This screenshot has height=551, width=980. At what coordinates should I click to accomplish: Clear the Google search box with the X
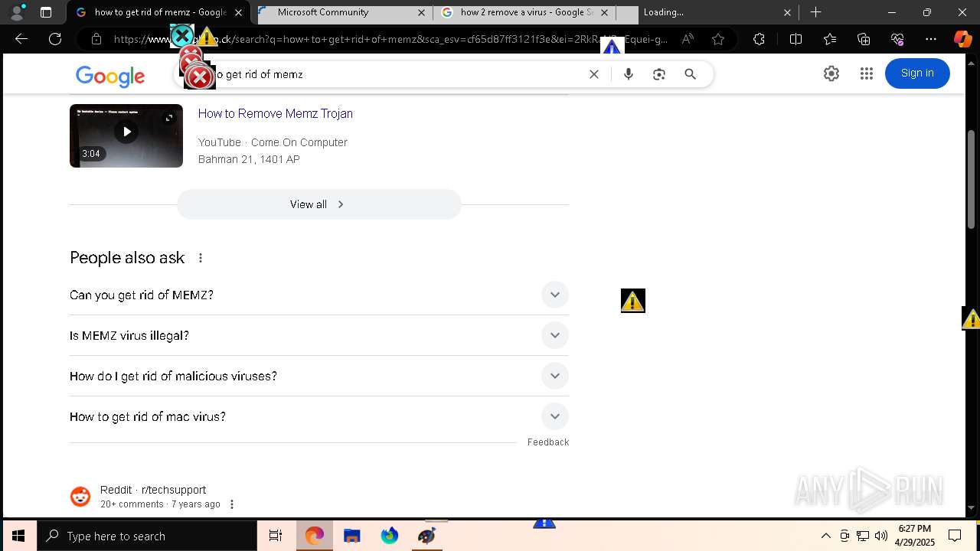point(594,74)
